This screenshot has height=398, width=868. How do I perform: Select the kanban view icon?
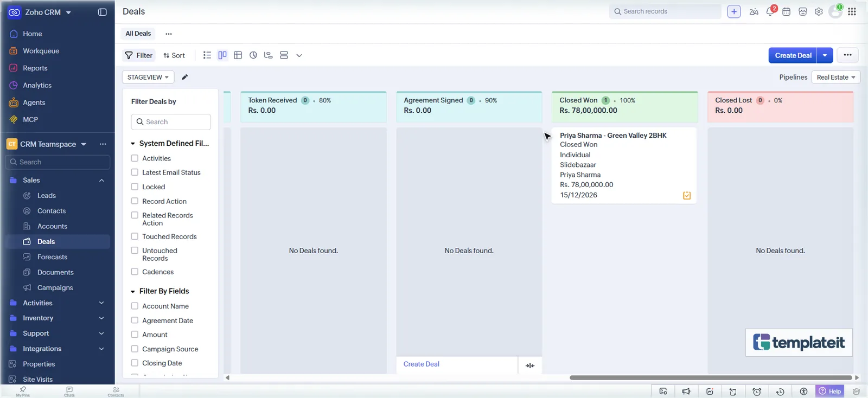[222, 55]
